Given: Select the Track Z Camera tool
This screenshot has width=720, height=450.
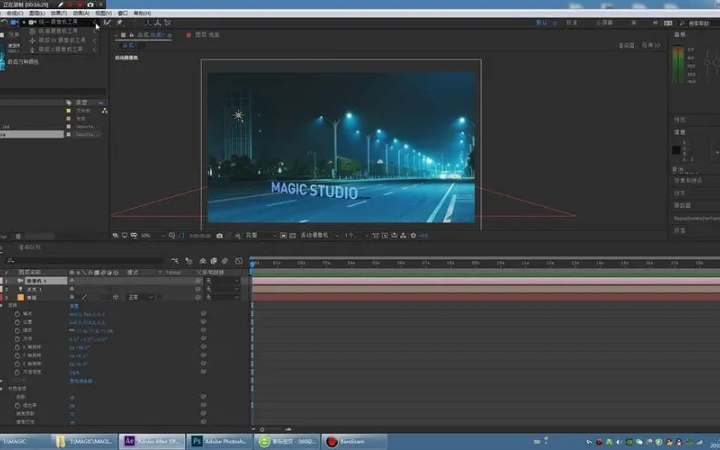Looking at the screenshot, I should pos(59,49).
